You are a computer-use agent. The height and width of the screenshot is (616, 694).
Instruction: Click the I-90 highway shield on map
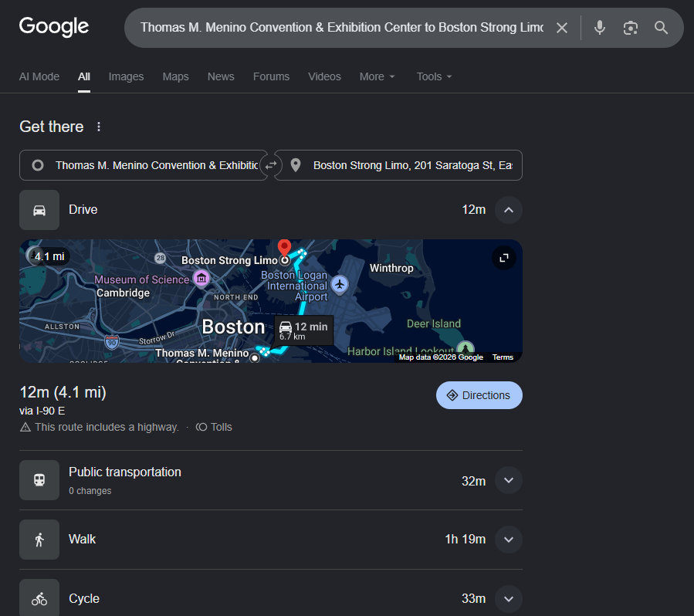(112, 342)
